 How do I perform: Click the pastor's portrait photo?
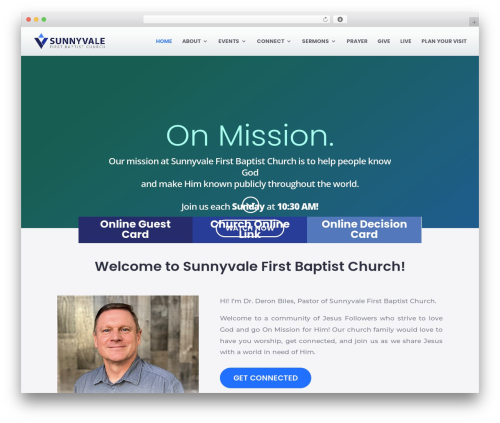coord(128,344)
